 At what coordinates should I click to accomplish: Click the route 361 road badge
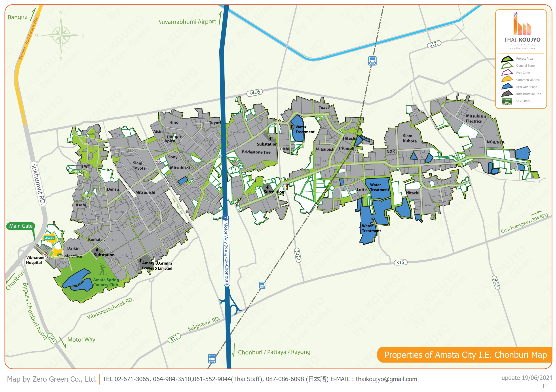point(52,338)
